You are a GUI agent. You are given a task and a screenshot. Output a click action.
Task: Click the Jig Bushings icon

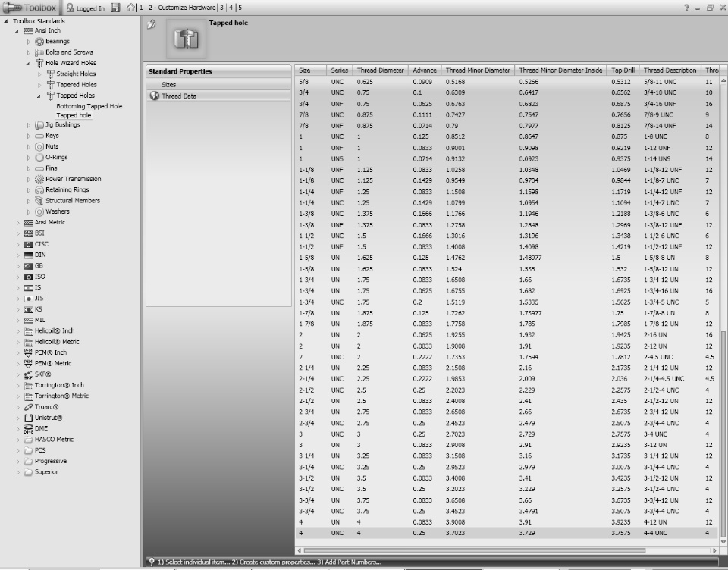click(x=39, y=125)
